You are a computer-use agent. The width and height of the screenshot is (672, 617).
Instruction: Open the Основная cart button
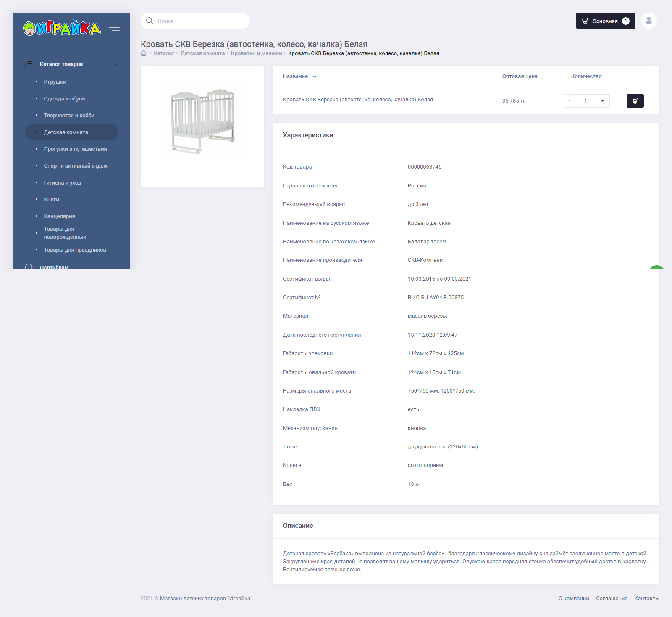(606, 21)
